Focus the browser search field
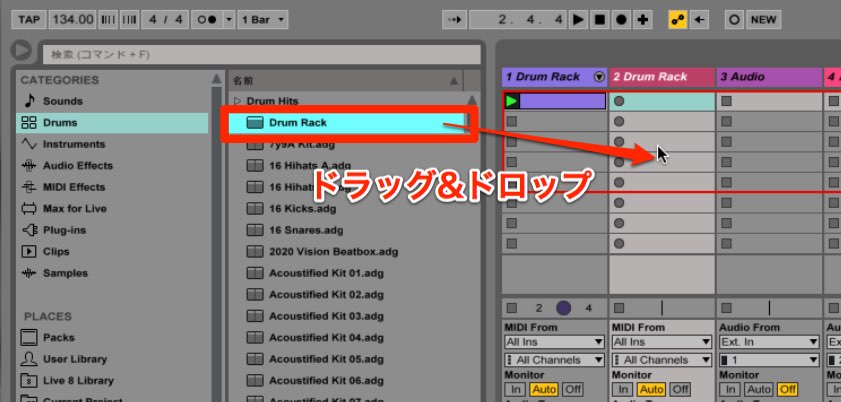 [262, 55]
